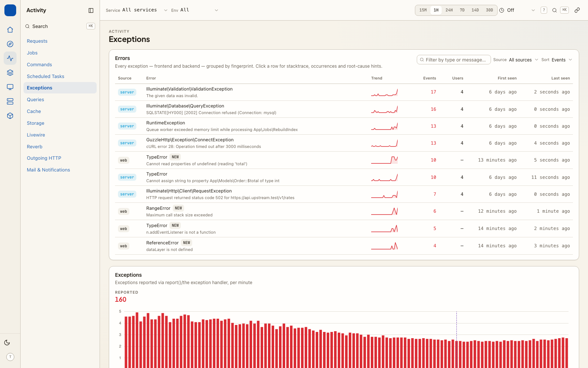
Task: Select the Activity pulse icon
Action: point(10,58)
